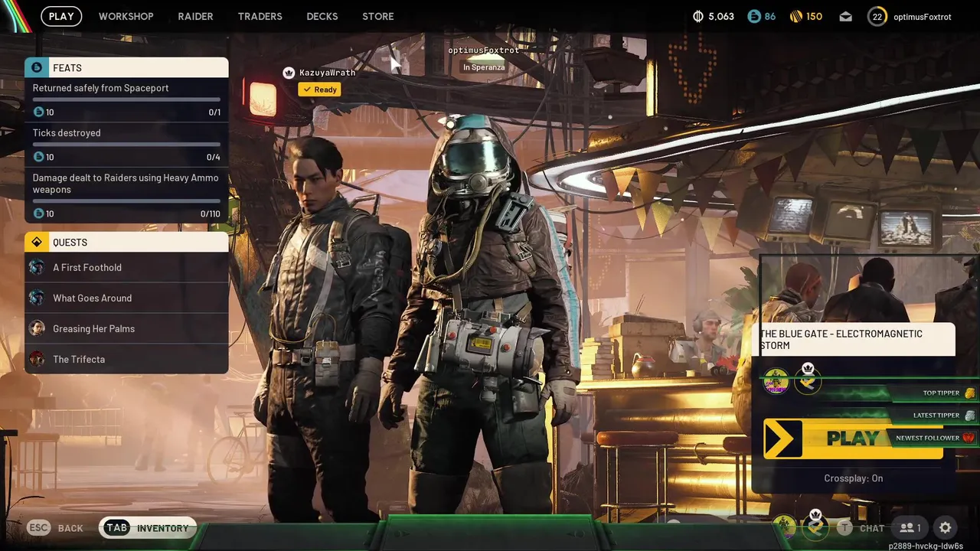Go BACK with the ESC button
Screen dimensions: 980x551
coord(55,527)
